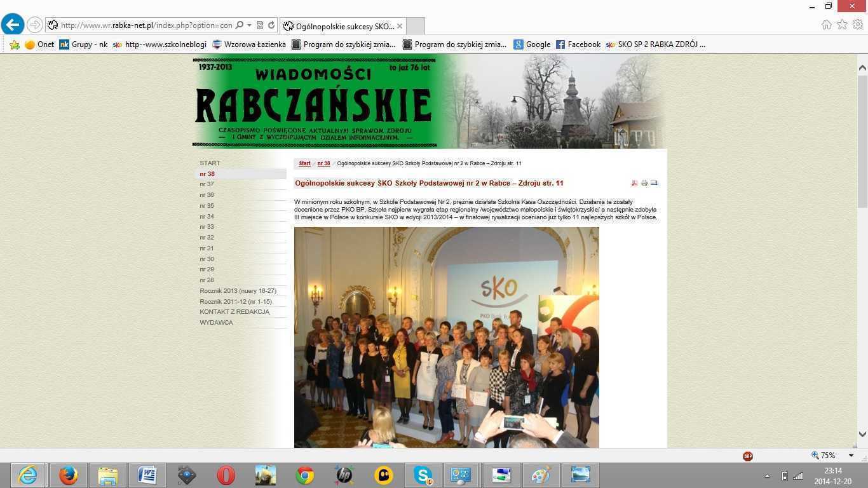Viewport: 868px width, 488px height.
Task: Open Google Chrome from the taskbar
Action: 305,475
